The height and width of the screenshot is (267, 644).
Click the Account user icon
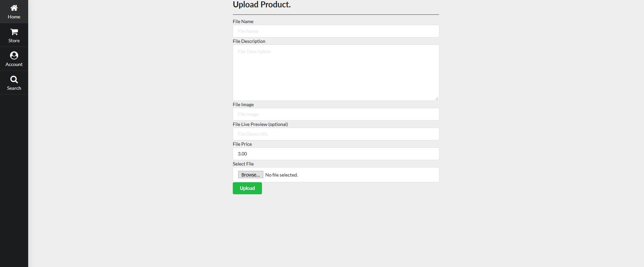(x=14, y=56)
